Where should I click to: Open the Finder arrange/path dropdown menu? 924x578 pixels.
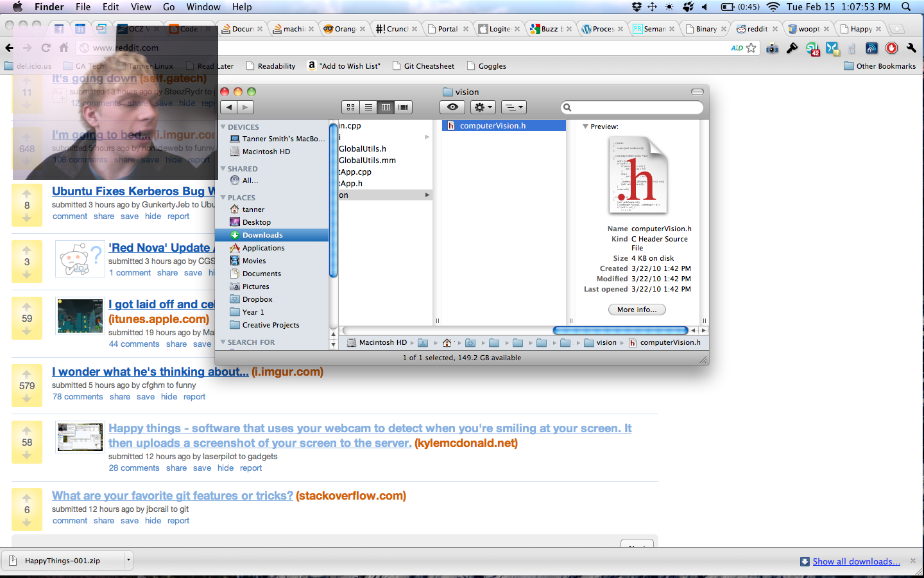(x=513, y=107)
